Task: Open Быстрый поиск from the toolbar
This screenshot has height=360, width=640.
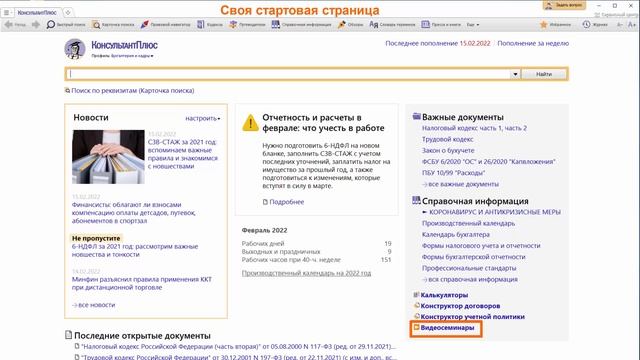Action: pyautogui.click(x=66, y=24)
